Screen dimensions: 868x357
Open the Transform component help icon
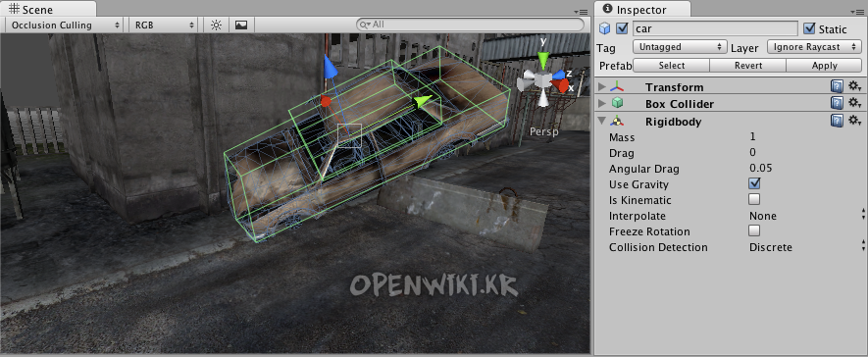837,87
